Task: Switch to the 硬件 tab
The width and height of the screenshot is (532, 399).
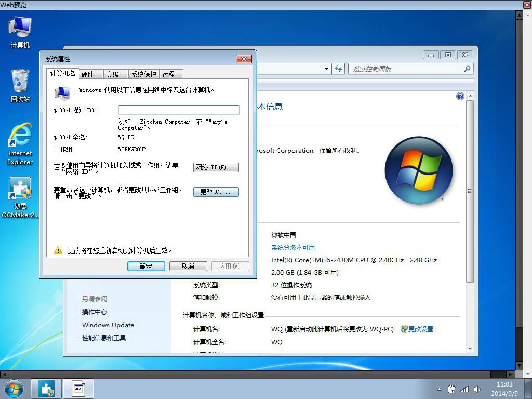Action: pyautogui.click(x=90, y=74)
